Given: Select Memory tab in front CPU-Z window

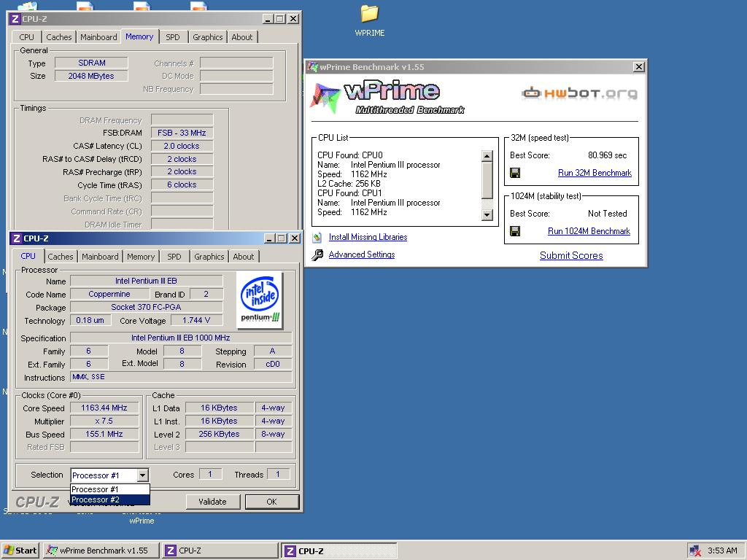Looking at the screenshot, I should click(141, 257).
